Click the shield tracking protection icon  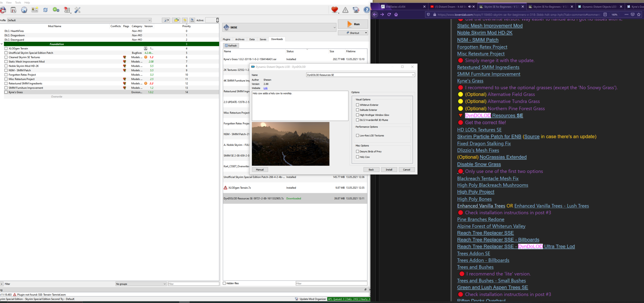428,14
